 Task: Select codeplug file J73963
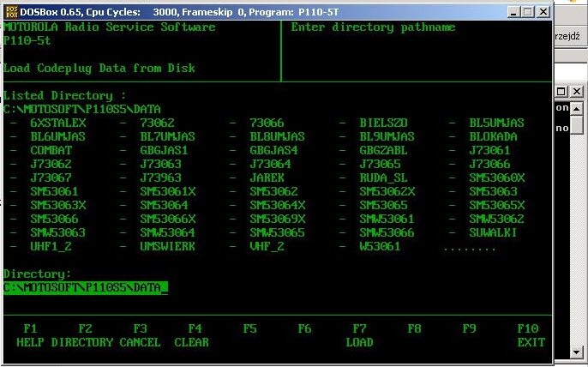161,177
